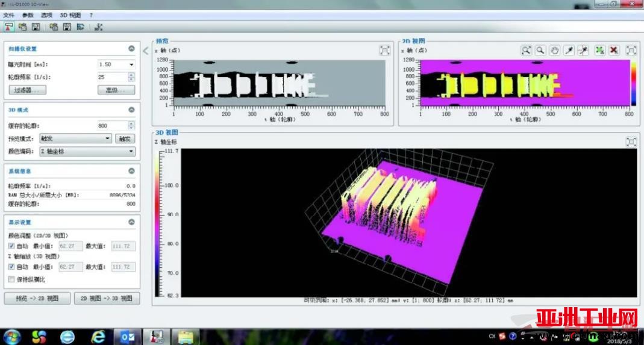Screen dimensions: 644x345
Task: Open the 预览模式 dropdown set to 触发
Action: (x=75, y=138)
